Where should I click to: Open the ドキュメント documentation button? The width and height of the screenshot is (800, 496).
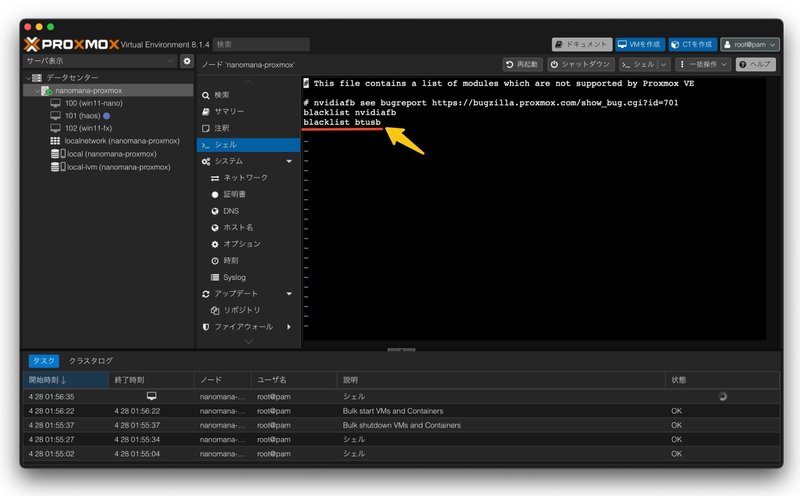point(582,44)
